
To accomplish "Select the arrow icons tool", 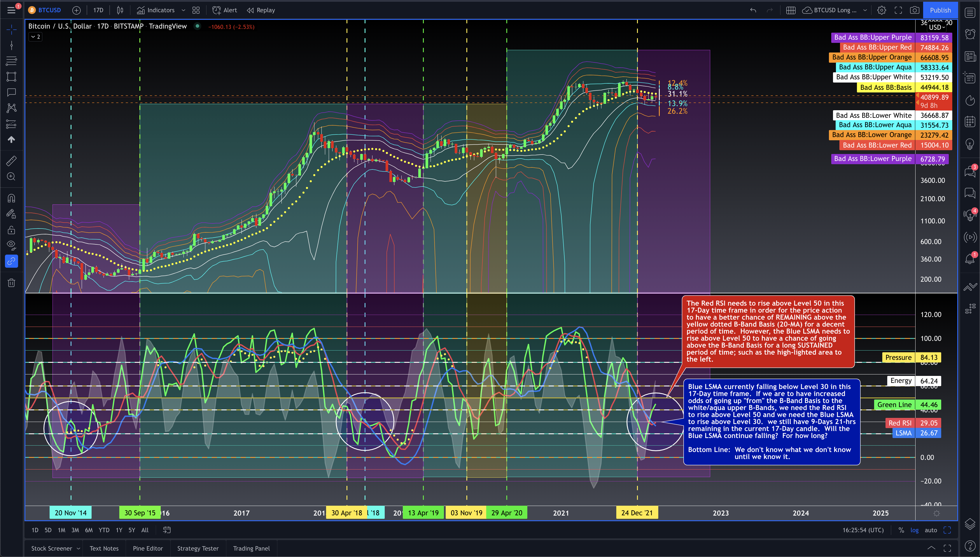I will pyautogui.click(x=11, y=140).
